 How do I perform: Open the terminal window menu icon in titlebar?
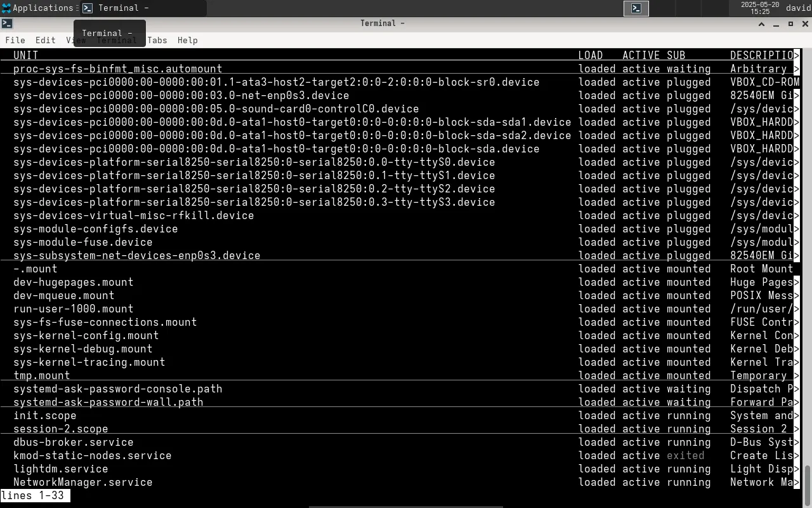pos(6,23)
